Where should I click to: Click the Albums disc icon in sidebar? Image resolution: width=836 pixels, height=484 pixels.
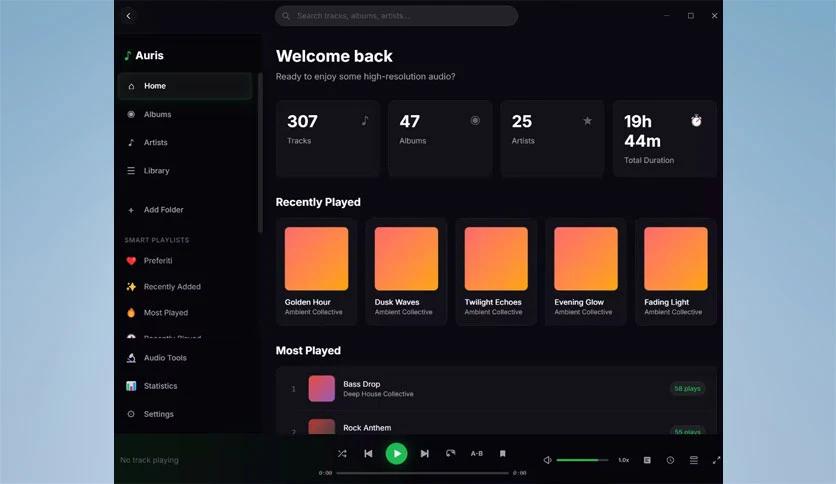131,114
